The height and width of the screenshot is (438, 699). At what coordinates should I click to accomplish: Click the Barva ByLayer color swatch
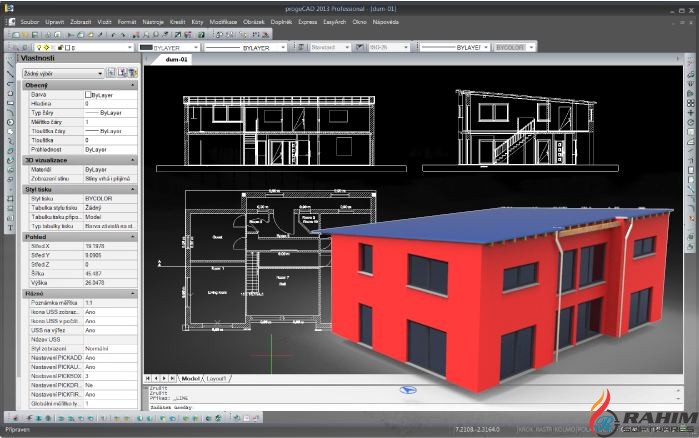tap(88, 94)
